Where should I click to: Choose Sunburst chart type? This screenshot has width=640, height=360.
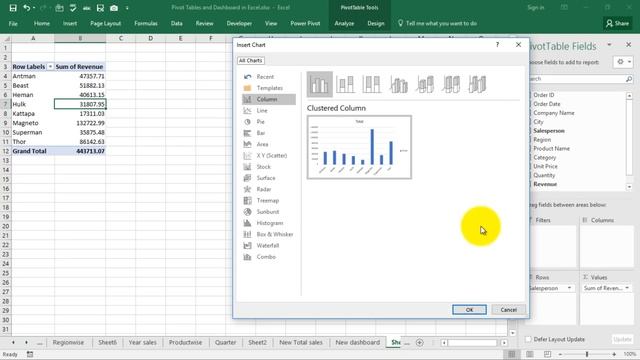269,211
